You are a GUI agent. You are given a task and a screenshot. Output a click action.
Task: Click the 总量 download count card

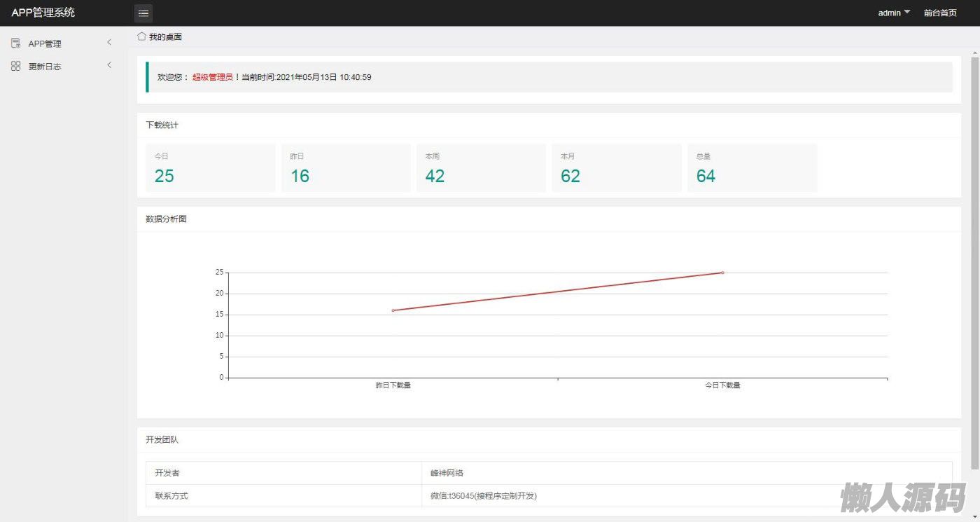[x=752, y=168]
